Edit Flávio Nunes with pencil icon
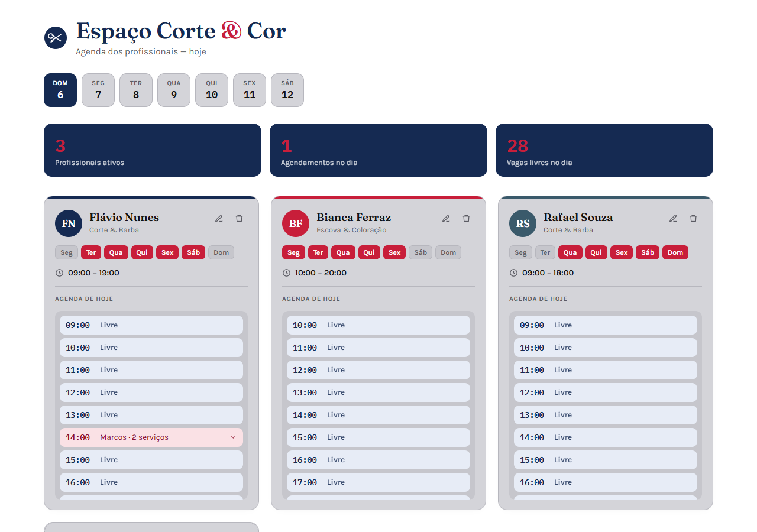Image resolution: width=757 pixels, height=532 pixels. pyautogui.click(x=219, y=218)
